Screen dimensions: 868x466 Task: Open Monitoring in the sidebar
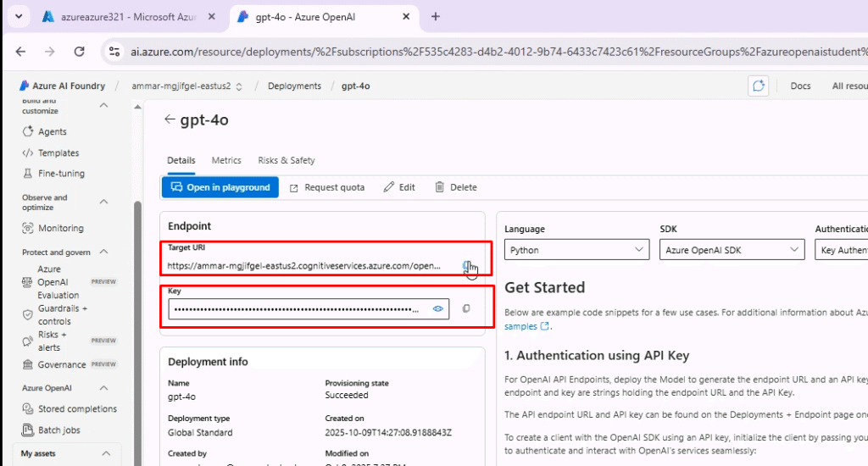[x=60, y=229]
